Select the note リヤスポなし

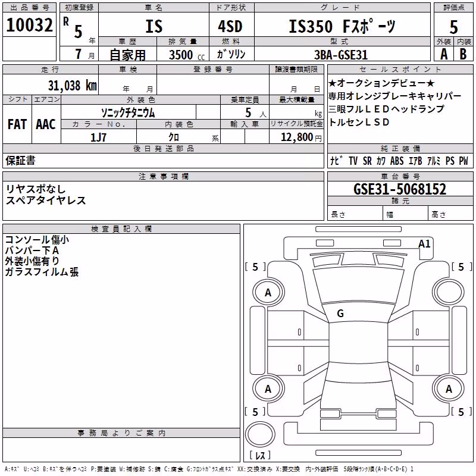36,189
